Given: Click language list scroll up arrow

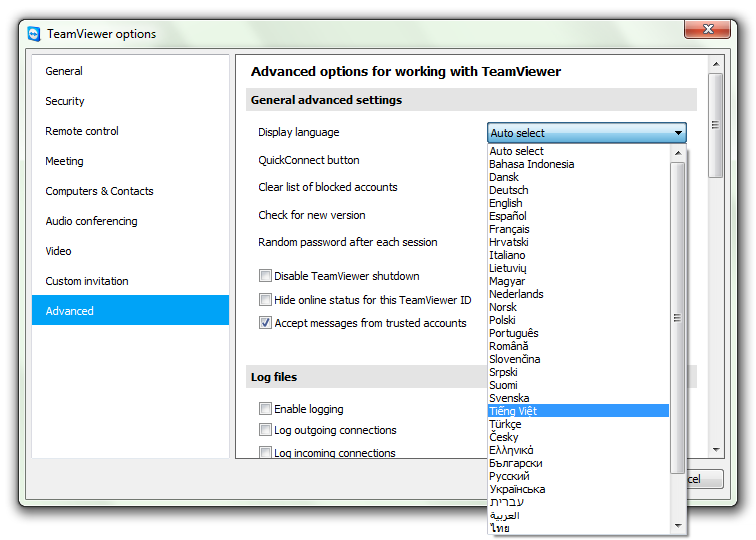Looking at the screenshot, I should pyautogui.click(x=678, y=153).
